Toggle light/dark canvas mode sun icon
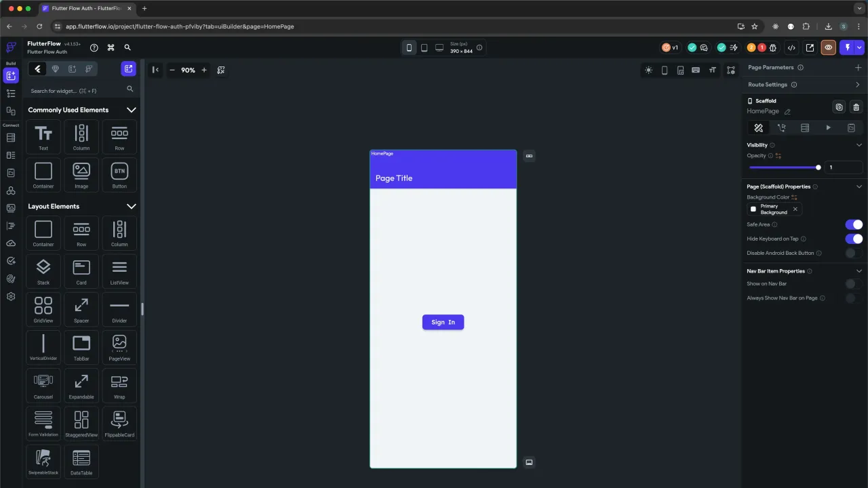The width and height of the screenshot is (868, 488). tap(649, 70)
